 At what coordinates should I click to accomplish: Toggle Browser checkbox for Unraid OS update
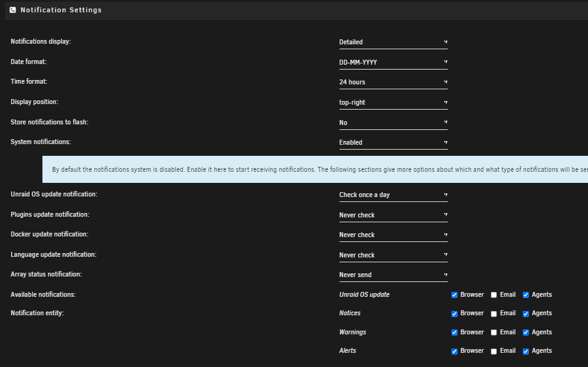click(x=455, y=295)
